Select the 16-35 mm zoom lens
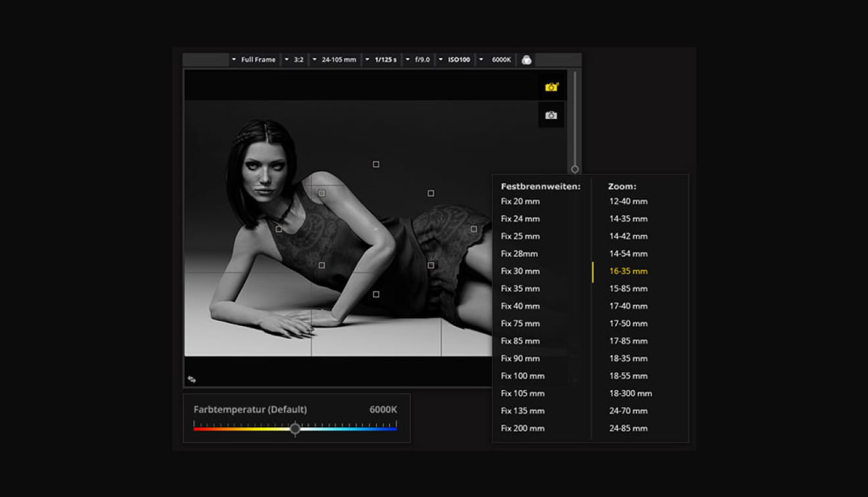Viewport: 868px width, 497px height. click(x=628, y=272)
